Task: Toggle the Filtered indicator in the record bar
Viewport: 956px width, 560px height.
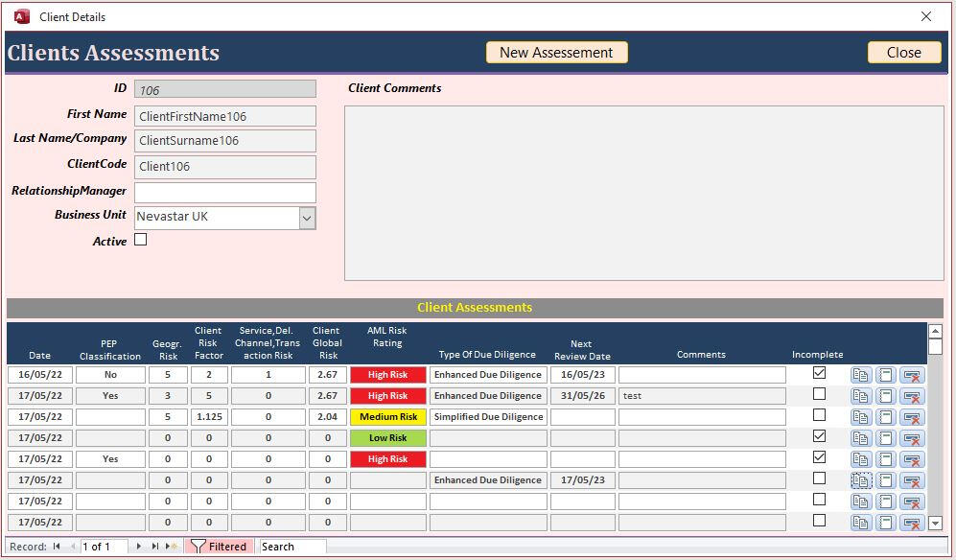Action: pyautogui.click(x=219, y=547)
